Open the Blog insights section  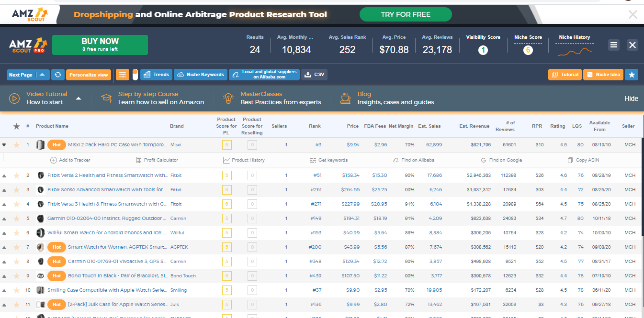[x=387, y=98]
